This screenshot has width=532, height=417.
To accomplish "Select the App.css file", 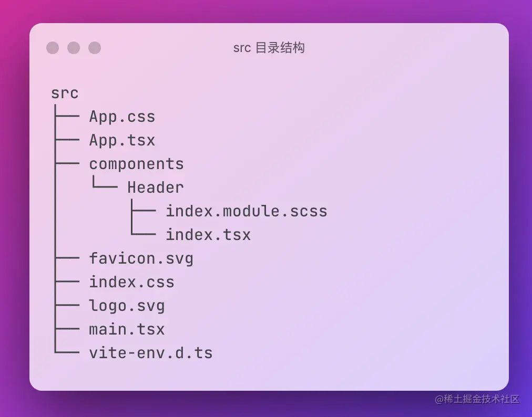I will pos(122,116).
